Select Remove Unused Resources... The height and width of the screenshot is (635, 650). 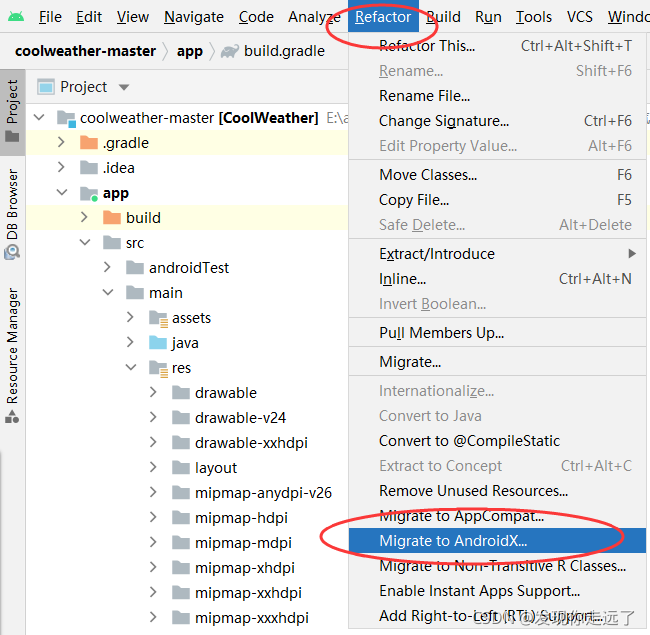tap(497, 491)
